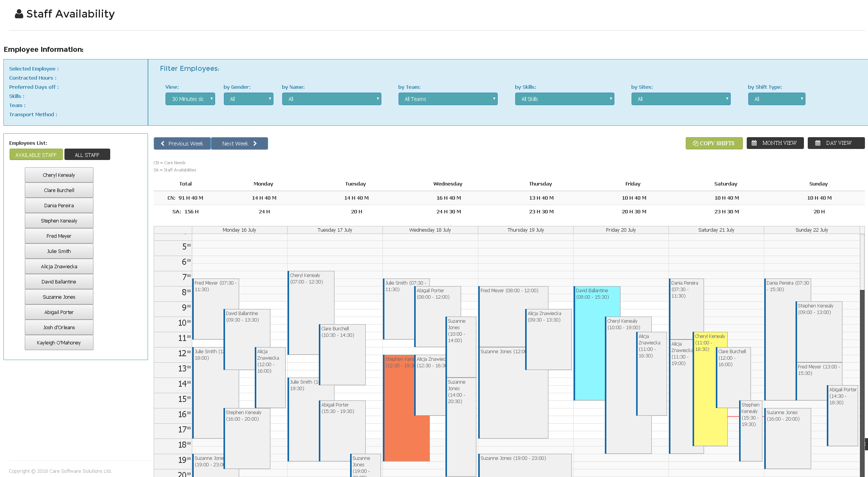Image resolution: width=868 pixels, height=477 pixels.
Task: Open the by Team All Teams dropdown
Action: [448, 99]
